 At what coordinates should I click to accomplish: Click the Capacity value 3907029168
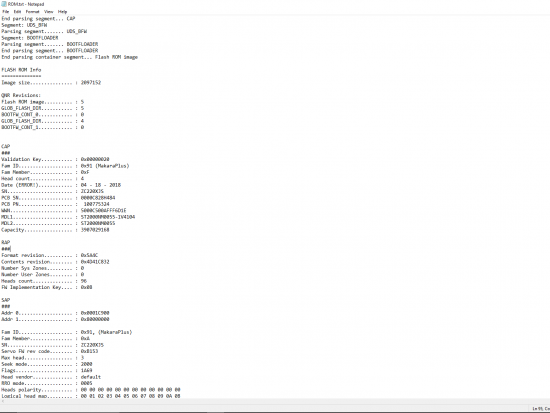95,230
